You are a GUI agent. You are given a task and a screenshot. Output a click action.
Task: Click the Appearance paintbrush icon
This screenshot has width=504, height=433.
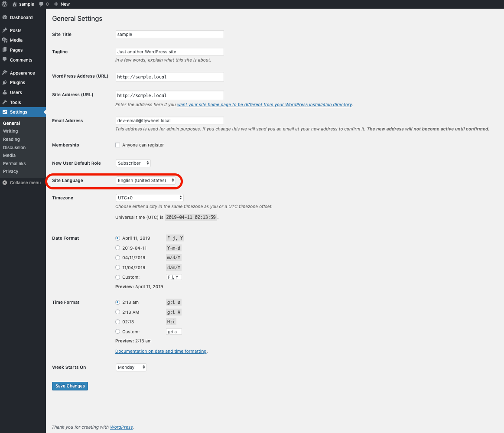[5, 73]
